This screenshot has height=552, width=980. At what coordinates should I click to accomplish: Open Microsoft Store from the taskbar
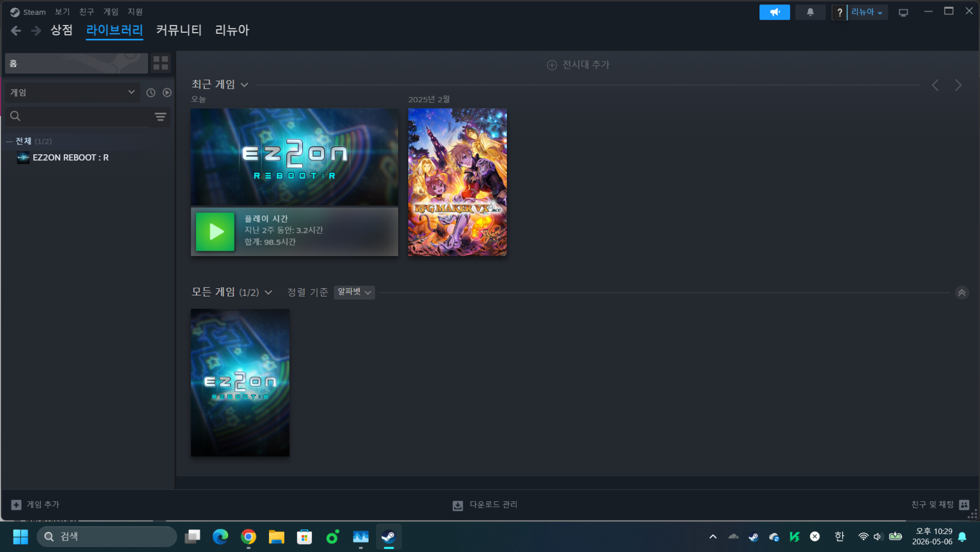pyautogui.click(x=304, y=537)
